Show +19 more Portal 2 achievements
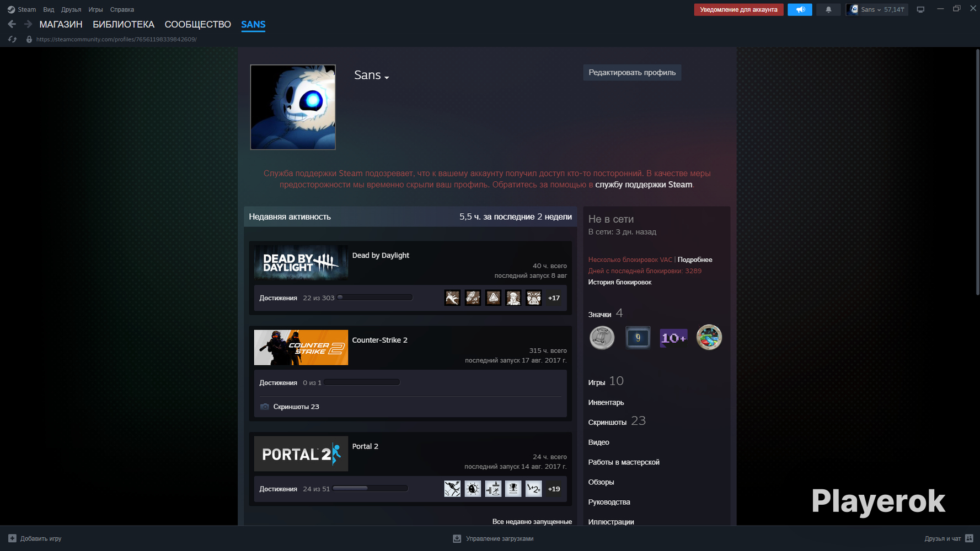980x551 pixels. tap(554, 489)
